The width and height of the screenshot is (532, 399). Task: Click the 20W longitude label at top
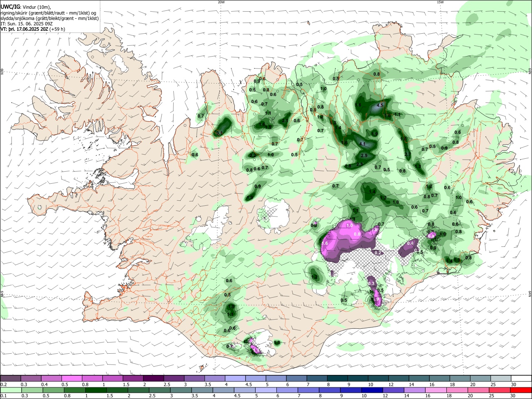(221, 2)
